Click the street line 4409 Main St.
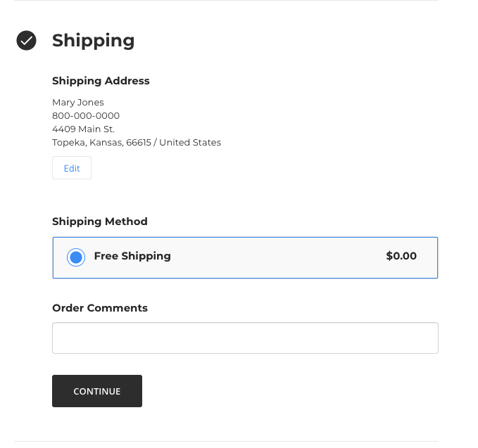478x448 pixels. pos(83,129)
